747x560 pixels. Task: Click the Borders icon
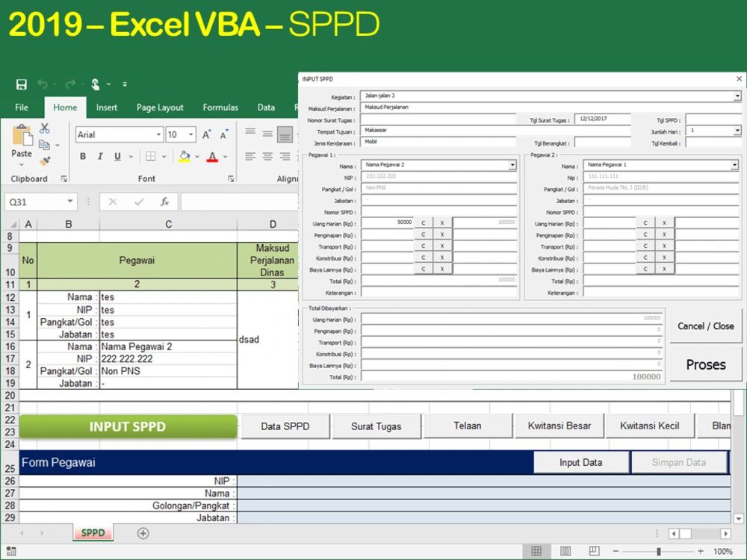click(x=151, y=156)
